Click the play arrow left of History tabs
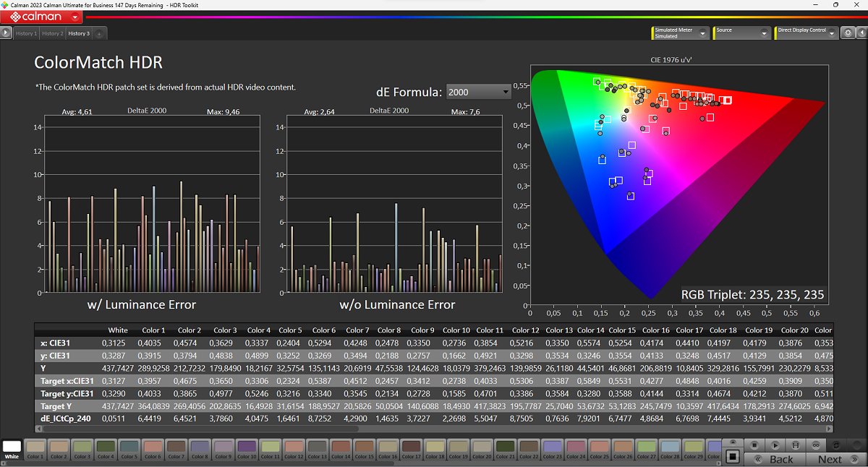 pos(6,33)
